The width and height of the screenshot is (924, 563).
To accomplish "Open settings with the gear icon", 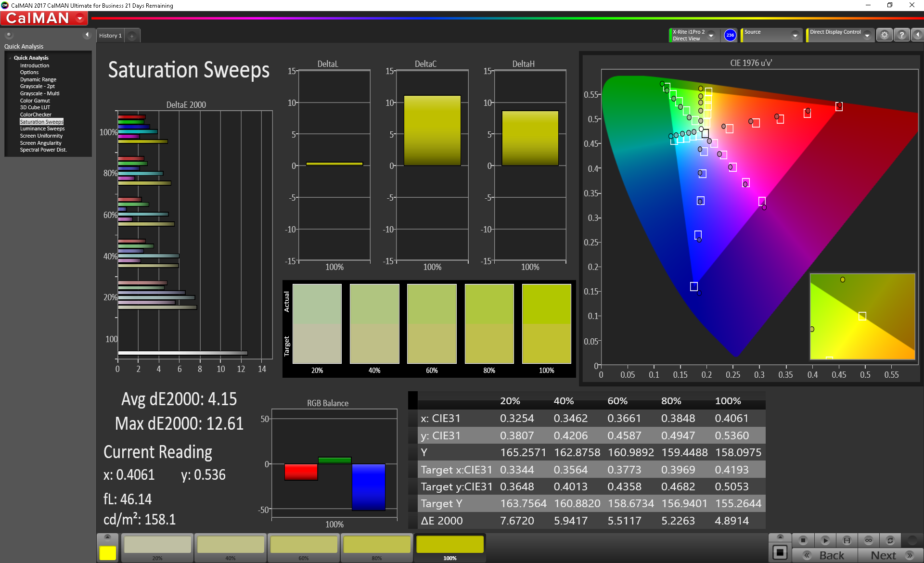I will [x=884, y=35].
